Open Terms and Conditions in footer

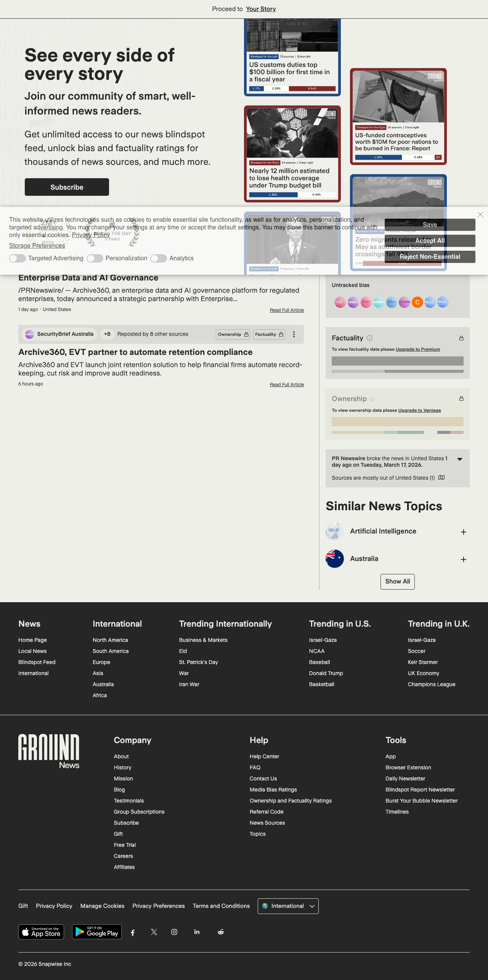[x=221, y=906]
